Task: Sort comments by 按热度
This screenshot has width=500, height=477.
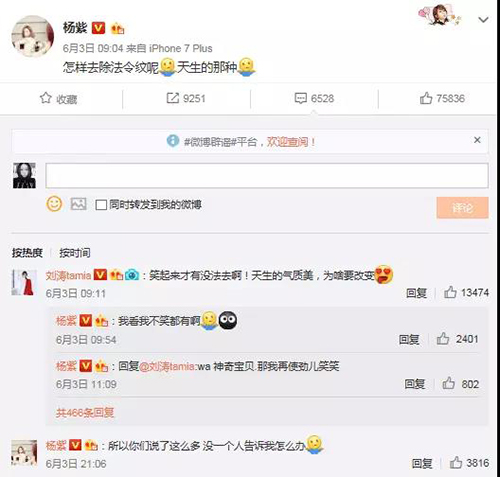Action: [x=27, y=253]
